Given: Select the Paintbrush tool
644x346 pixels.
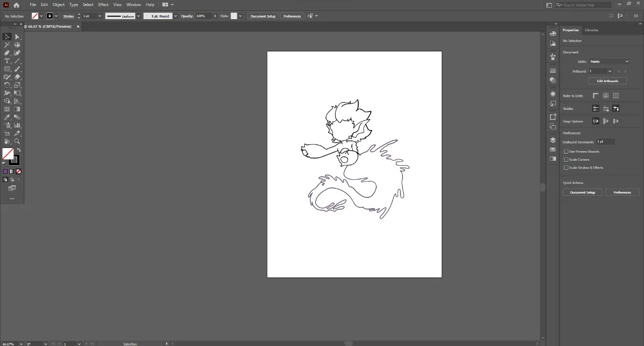Looking at the screenshot, I should click(x=17, y=69).
